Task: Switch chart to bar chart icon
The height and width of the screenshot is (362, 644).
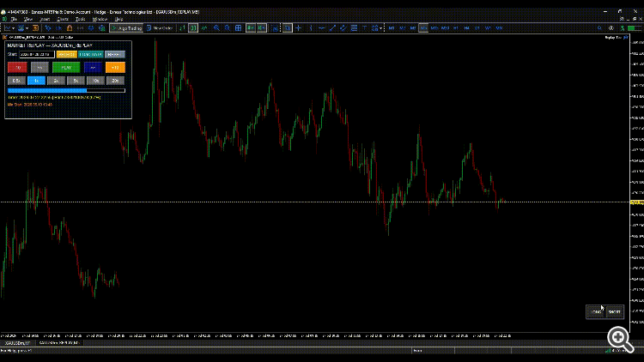Action: coord(182,28)
